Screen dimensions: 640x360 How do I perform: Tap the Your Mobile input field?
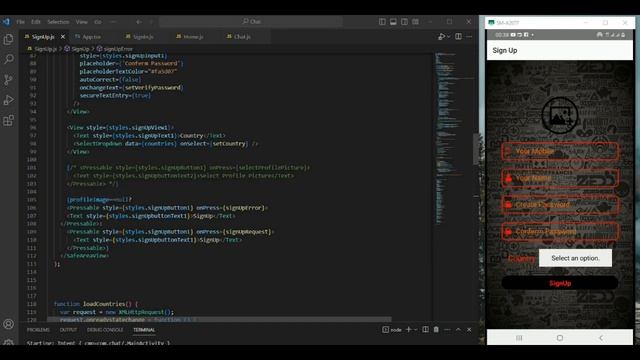click(x=560, y=151)
